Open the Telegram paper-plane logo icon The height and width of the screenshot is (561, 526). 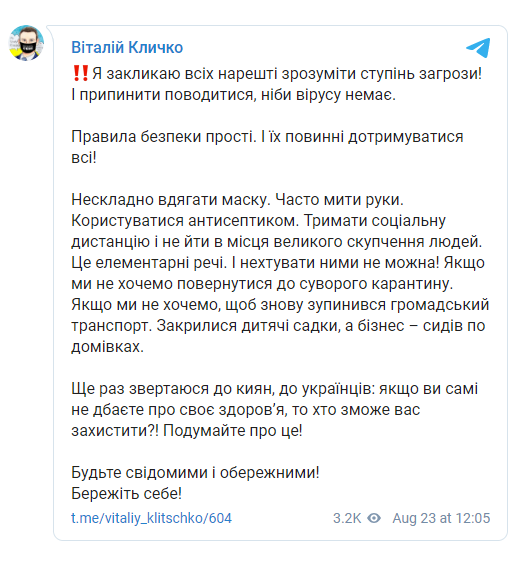point(478,48)
